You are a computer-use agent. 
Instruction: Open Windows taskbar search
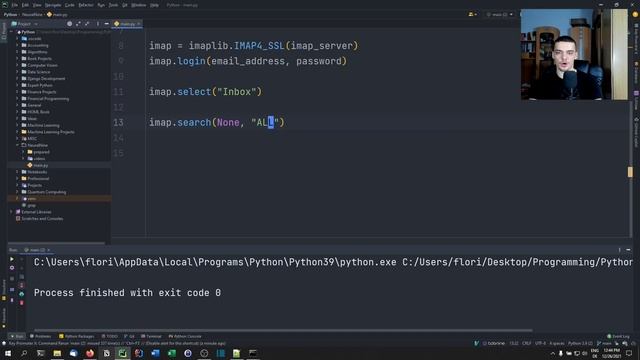click(24, 353)
